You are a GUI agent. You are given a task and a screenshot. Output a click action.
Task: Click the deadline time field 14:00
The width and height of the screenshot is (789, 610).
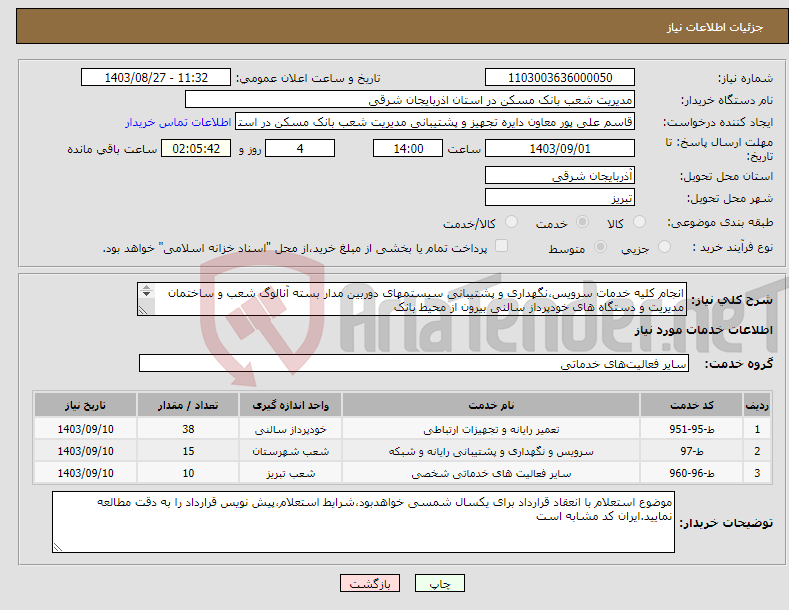408,148
